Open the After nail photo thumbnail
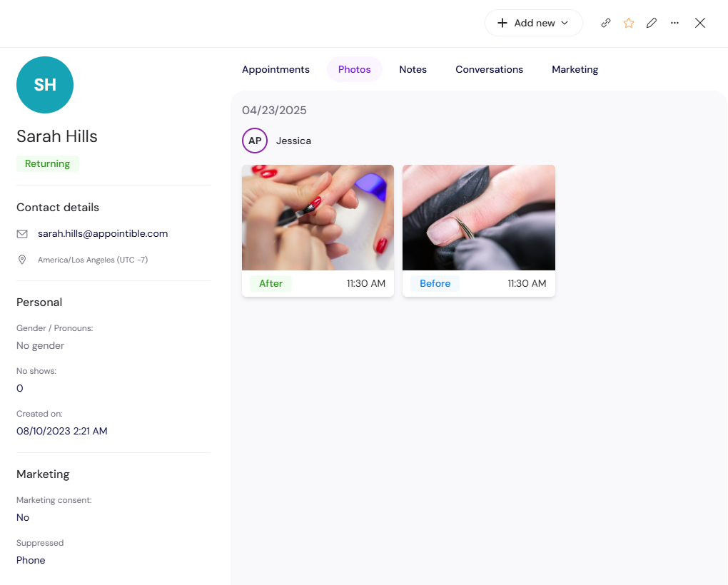 click(x=318, y=218)
